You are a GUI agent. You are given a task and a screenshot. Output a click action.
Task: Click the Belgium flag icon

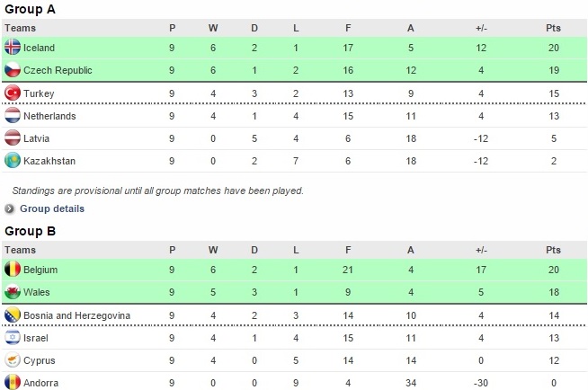point(13,269)
